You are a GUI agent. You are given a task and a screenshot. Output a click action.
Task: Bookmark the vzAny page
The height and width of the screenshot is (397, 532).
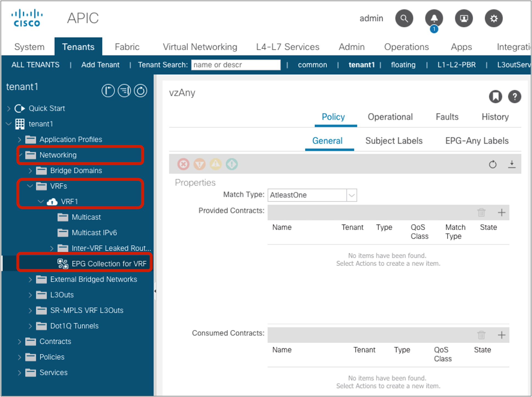(x=495, y=97)
